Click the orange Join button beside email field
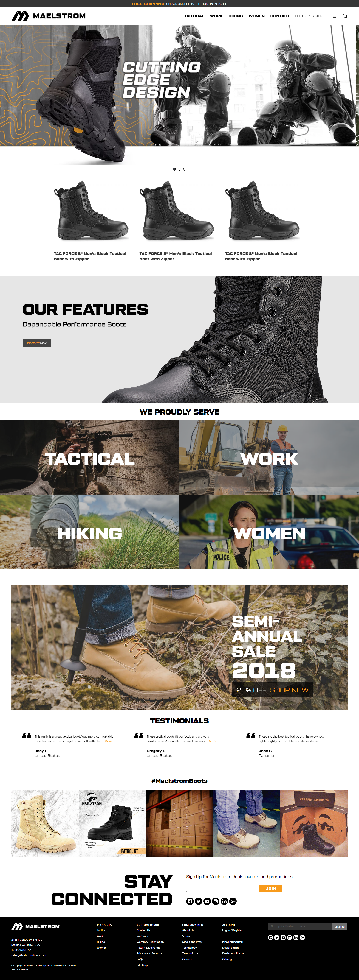This screenshot has height=980, width=359. 271,888
